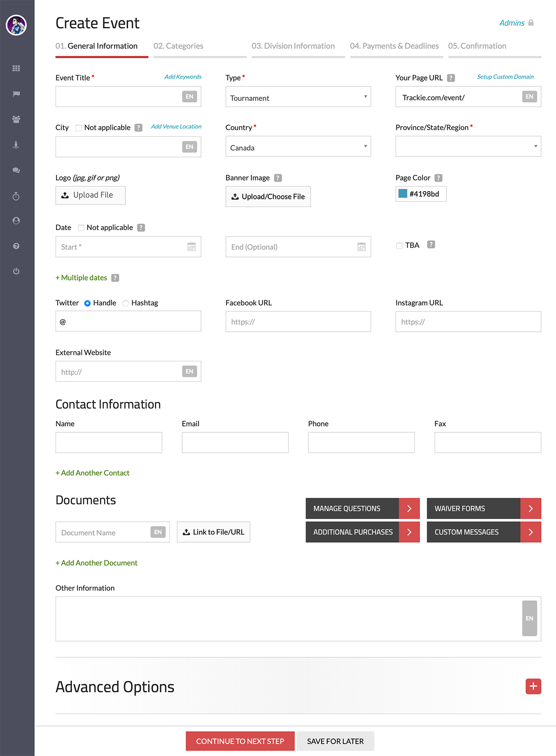Viewport: 556px width, 756px height.
Task: Click the power icon in sidebar
Action: (16, 271)
